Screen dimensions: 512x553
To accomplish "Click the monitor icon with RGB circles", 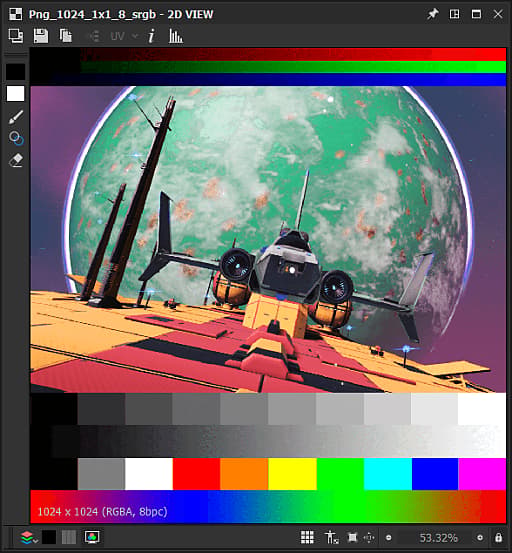I will click(92, 537).
